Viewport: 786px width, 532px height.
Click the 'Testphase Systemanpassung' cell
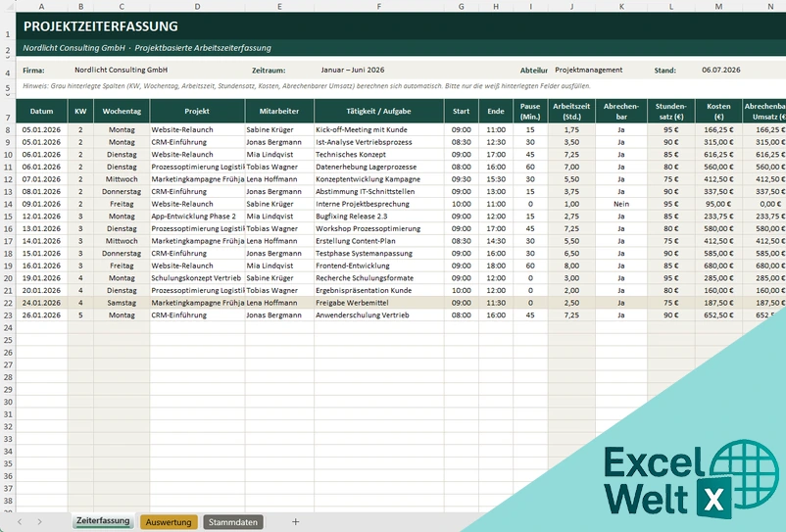coord(379,254)
